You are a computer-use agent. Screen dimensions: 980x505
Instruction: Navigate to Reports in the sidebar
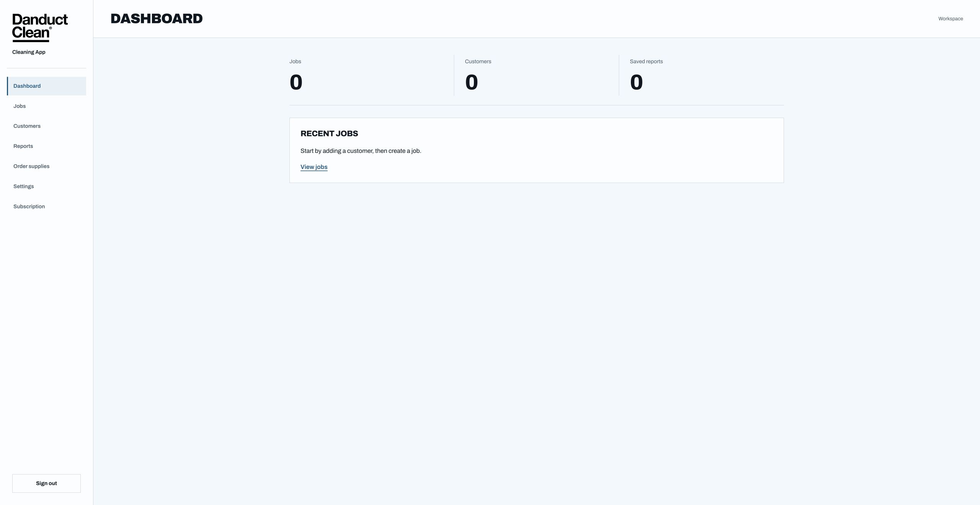[46, 146]
